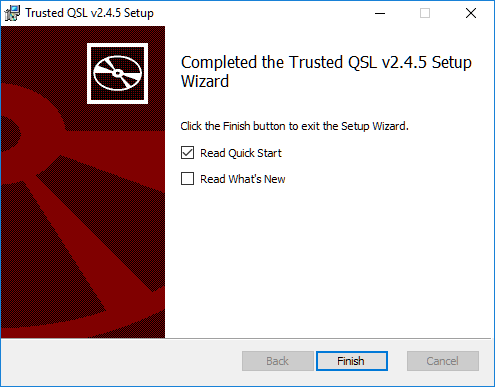Click the word "Wizard" in the heading
This screenshot has width=495, height=387.
point(205,81)
